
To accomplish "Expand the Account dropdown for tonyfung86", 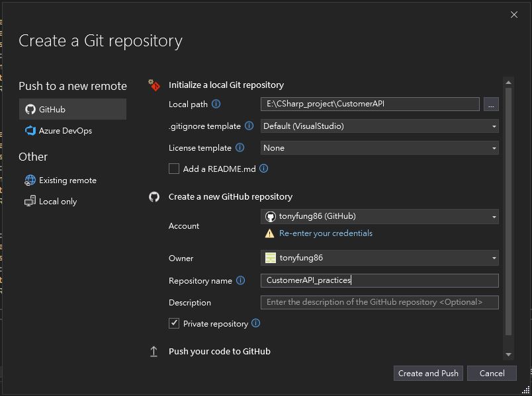I will click(379, 216).
